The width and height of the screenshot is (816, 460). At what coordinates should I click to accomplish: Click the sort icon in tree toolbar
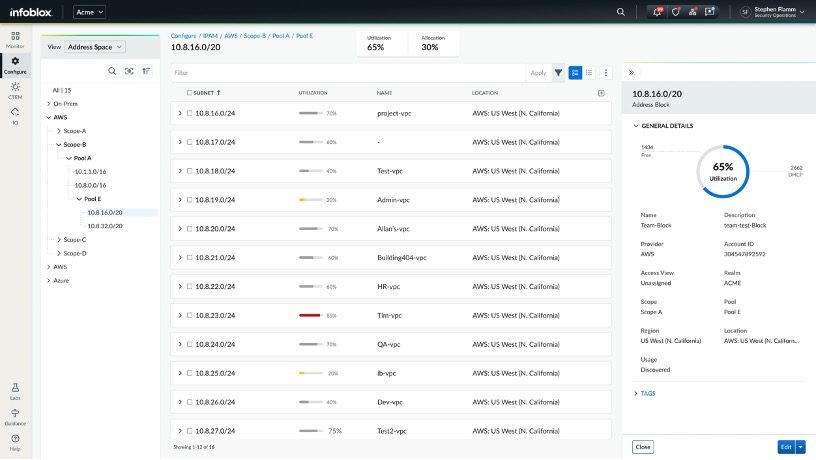point(146,71)
